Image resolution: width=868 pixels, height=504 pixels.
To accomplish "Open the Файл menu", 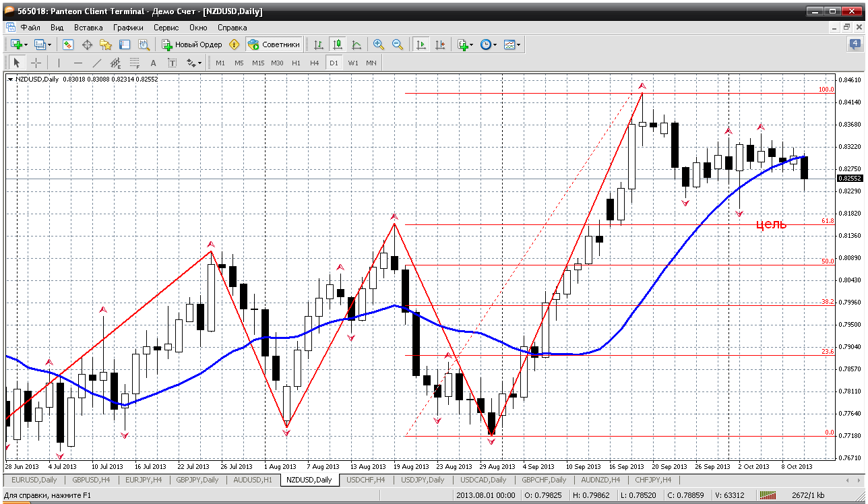I will 30,28.
